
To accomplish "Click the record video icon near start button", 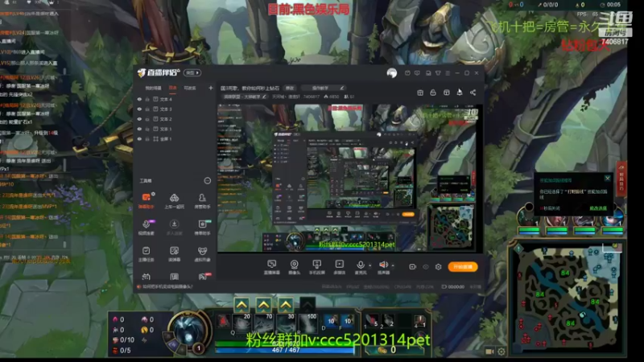I will point(412,267).
